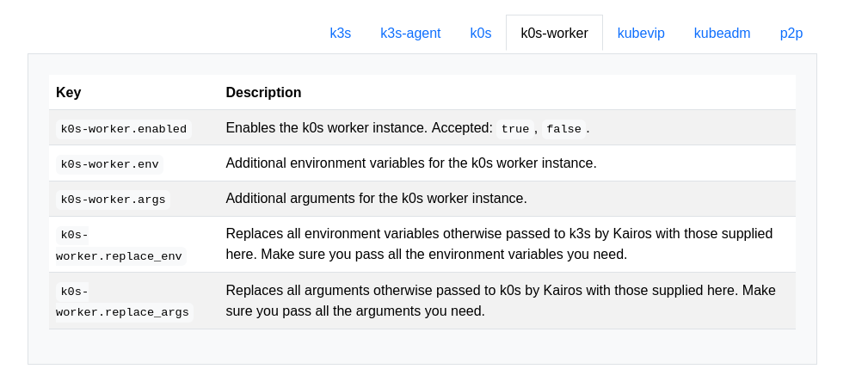Viewport: 868px width, 369px height.
Task: Click the 'Replaces all environment variables' description
Action: [499, 244]
